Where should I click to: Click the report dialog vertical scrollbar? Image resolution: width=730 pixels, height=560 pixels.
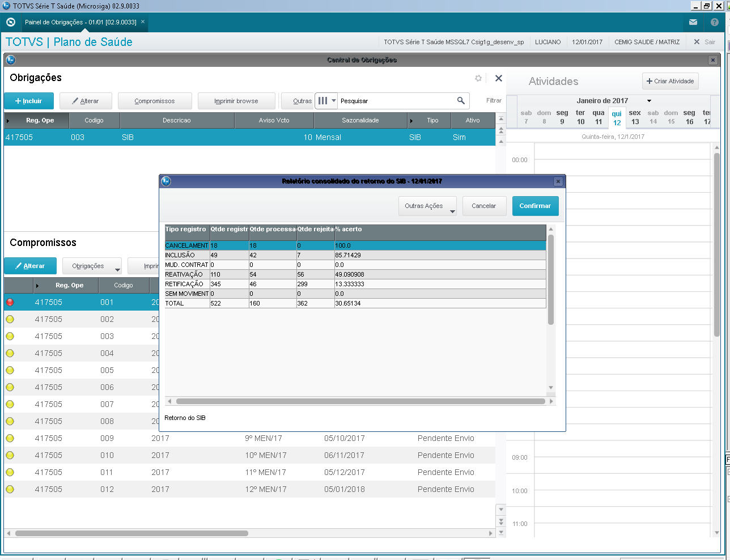[x=551, y=279]
